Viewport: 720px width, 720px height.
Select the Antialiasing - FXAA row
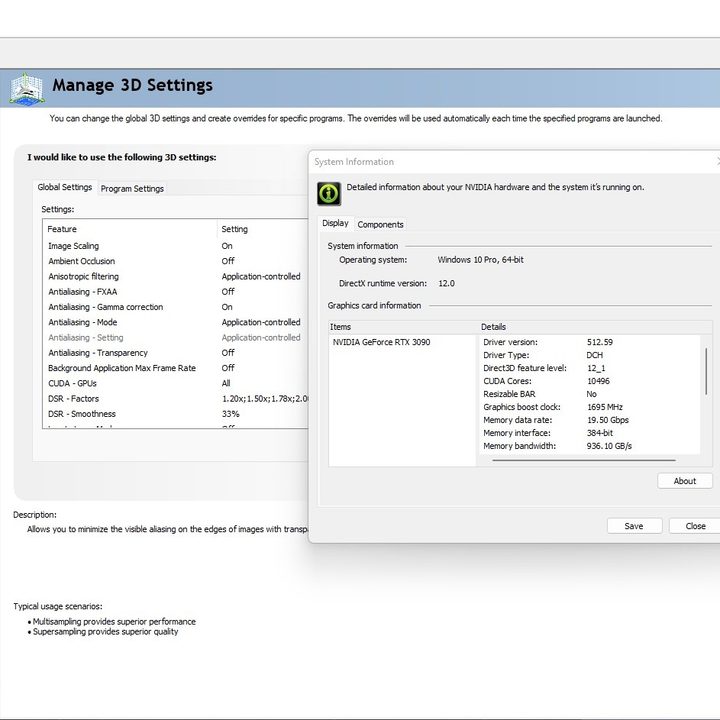pyautogui.click(x=176, y=292)
